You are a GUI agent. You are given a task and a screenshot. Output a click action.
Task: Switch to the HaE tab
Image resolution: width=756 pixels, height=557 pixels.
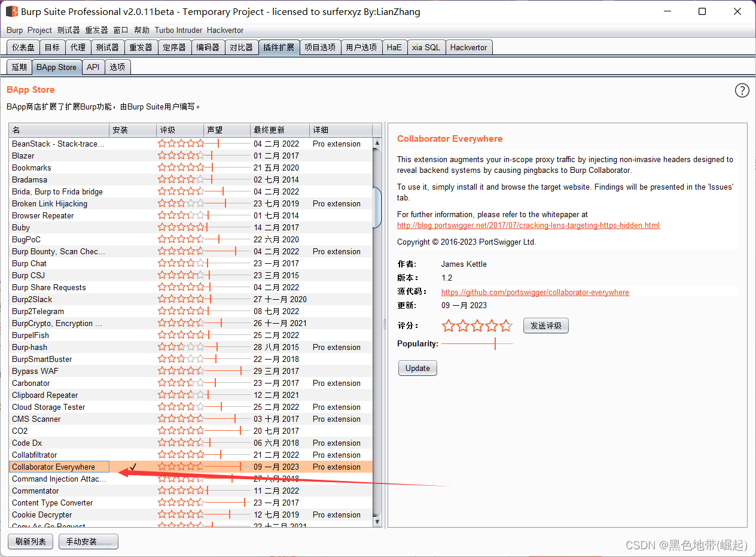(x=394, y=47)
